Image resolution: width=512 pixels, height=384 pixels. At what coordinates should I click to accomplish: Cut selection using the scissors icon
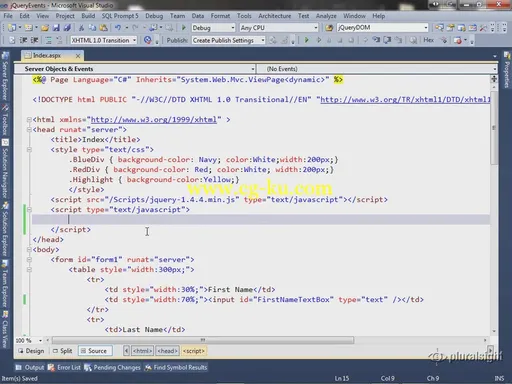tap(81, 28)
